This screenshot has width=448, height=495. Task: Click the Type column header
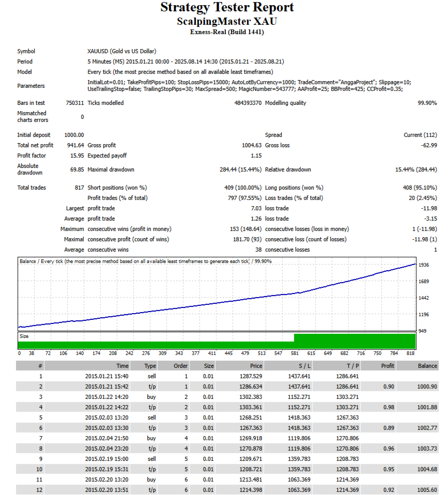pyautogui.click(x=144, y=366)
